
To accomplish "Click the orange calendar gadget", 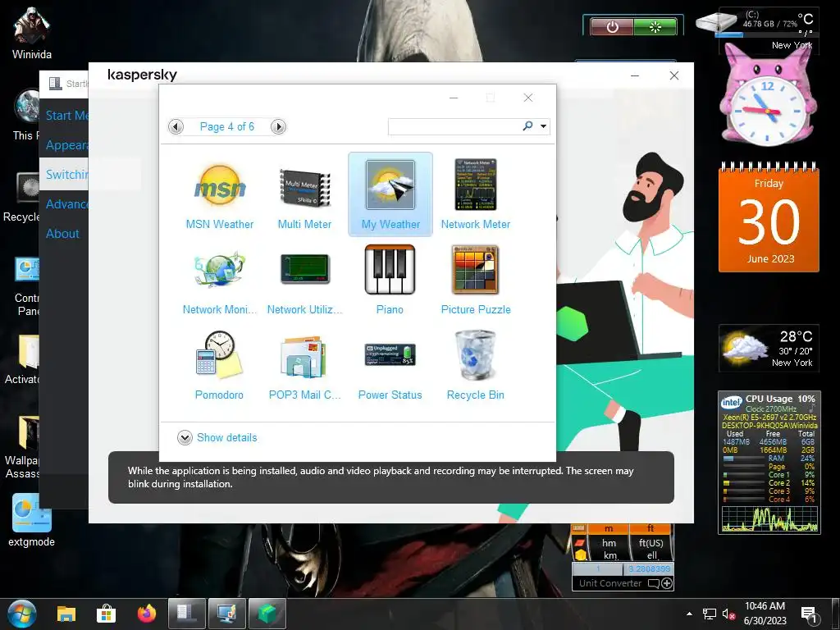I will pyautogui.click(x=769, y=218).
